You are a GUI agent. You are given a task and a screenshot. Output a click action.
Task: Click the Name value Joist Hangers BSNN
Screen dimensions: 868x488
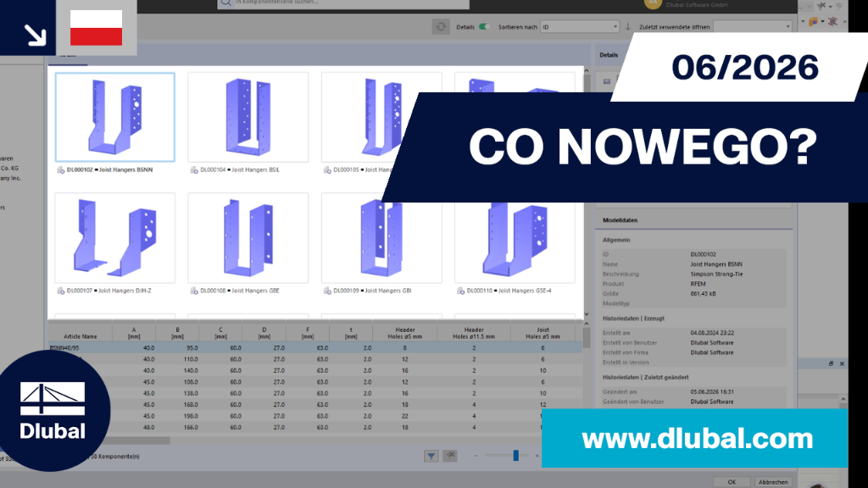point(716,264)
